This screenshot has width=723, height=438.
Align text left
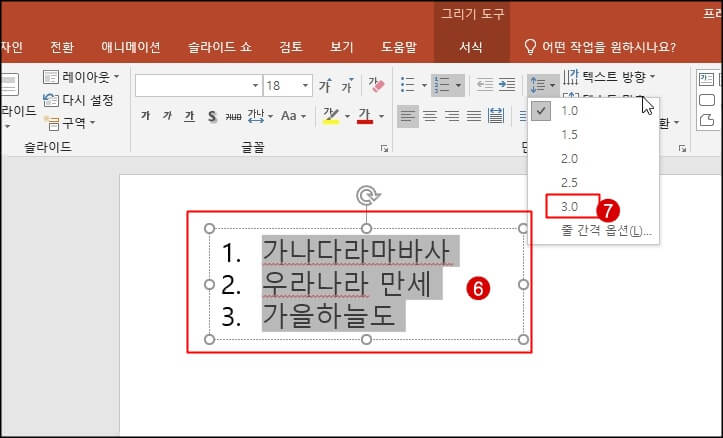click(408, 116)
